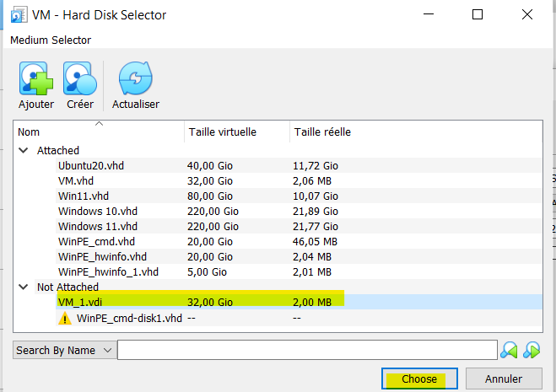Select the VM_1.vdi disk
The image size is (556, 392).
tap(81, 303)
